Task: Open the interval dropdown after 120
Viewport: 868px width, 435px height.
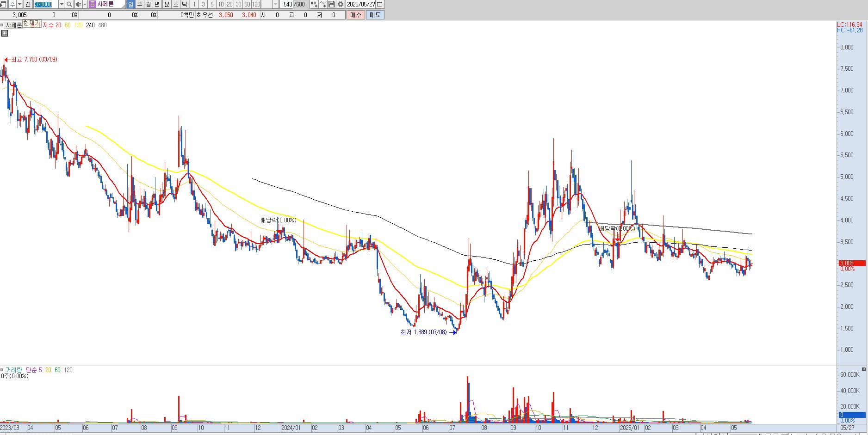Action: click(x=275, y=4)
